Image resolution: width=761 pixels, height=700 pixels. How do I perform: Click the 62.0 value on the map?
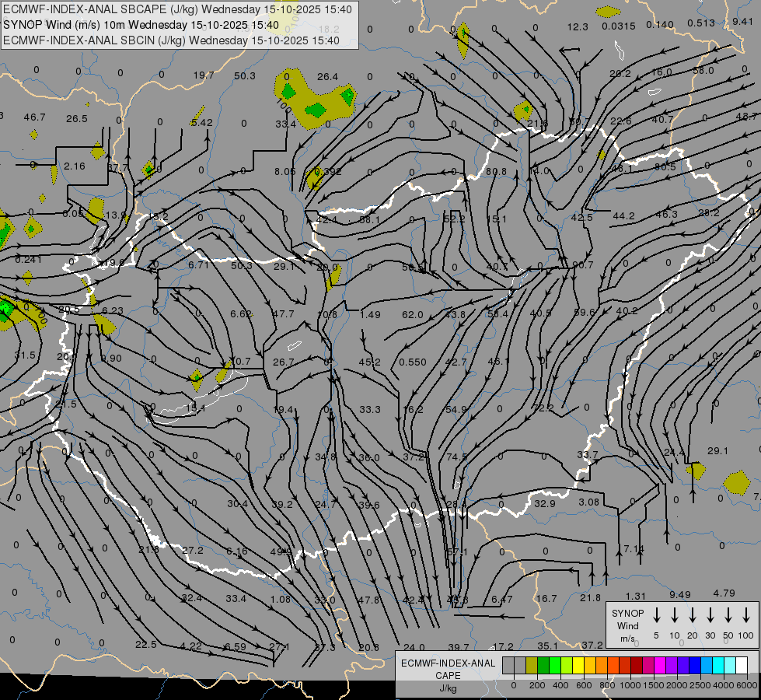pyautogui.click(x=413, y=315)
